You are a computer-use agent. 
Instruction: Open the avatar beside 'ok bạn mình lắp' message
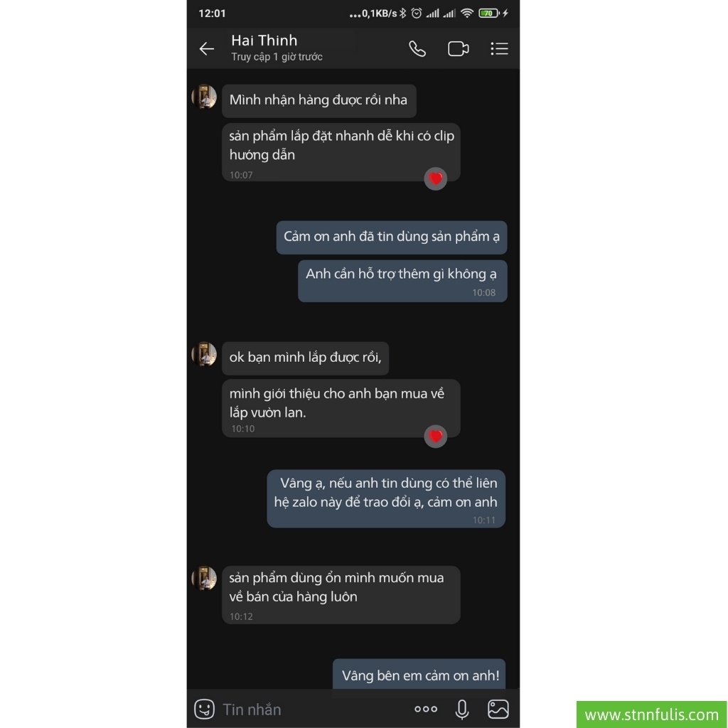(204, 354)
